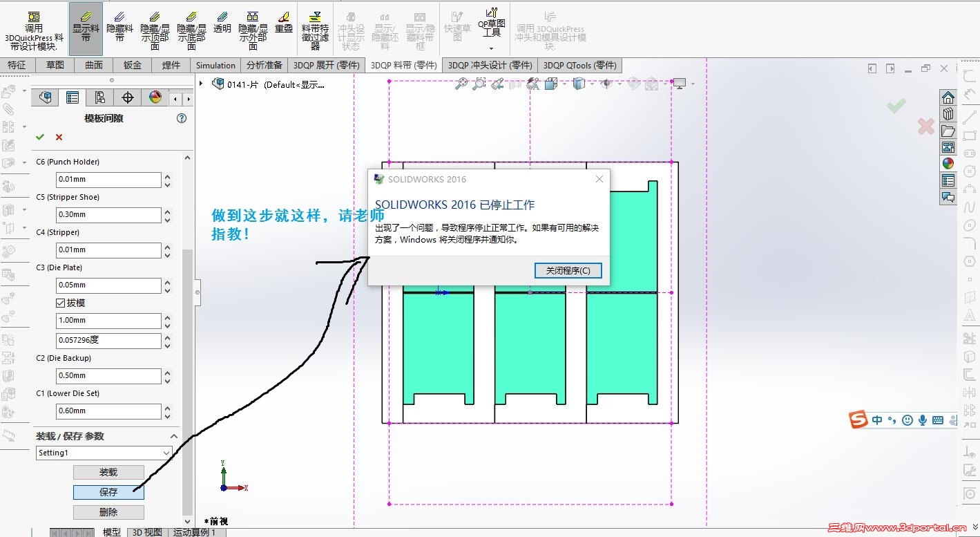Switch to the 3DQP 展开 (零件) tab
The height and width of the screenshot is (537, 980).
(x=327, y=65)
